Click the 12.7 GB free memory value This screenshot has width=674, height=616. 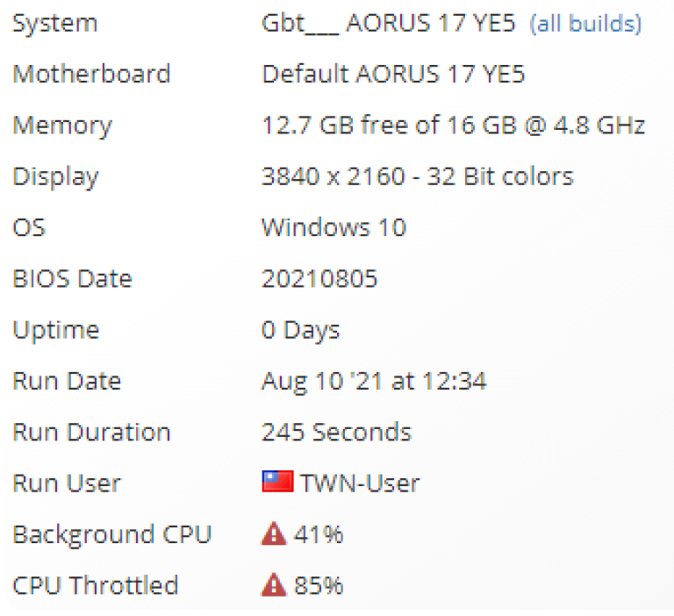click(x=453, y=125)
